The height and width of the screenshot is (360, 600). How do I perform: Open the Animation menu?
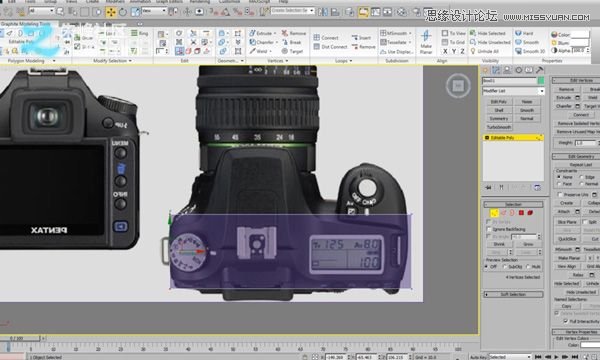[140, 2]
